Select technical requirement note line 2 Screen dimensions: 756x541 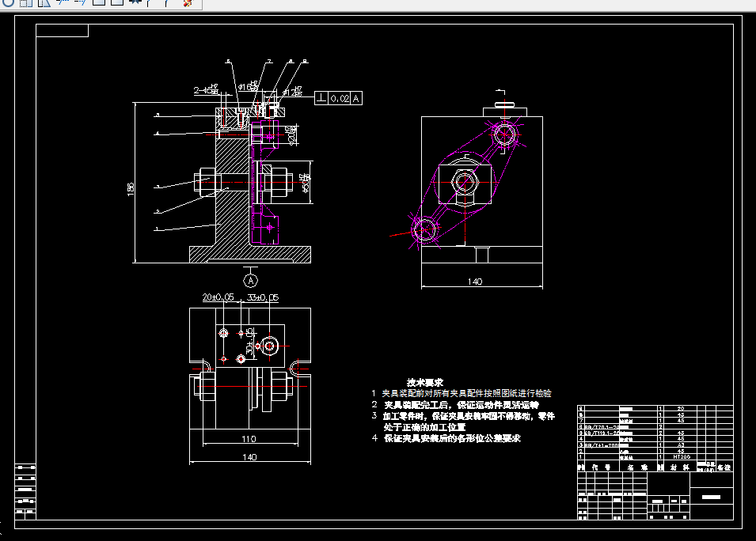(455, 405)
